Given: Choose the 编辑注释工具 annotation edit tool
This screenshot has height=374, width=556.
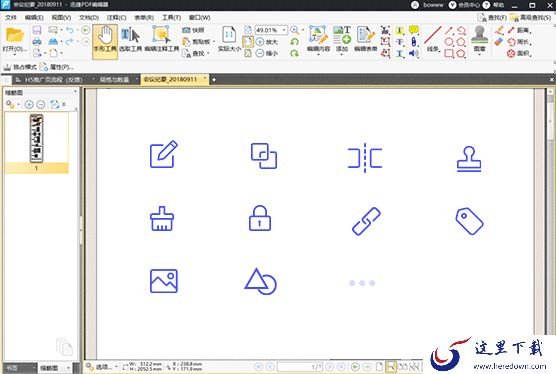Looking at the screenshot, I should (162, 40).
